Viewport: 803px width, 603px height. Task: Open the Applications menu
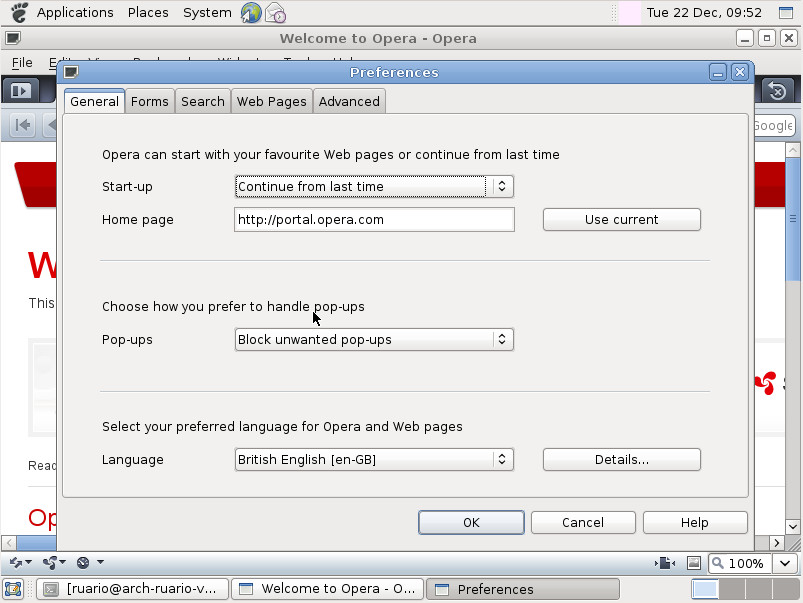tap(75, 12)
